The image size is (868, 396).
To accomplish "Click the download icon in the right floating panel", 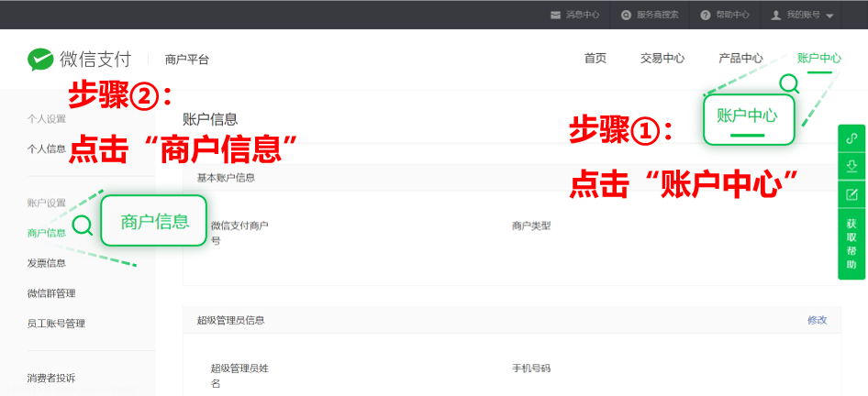I will pyautogui.click(x=851, y=166).
